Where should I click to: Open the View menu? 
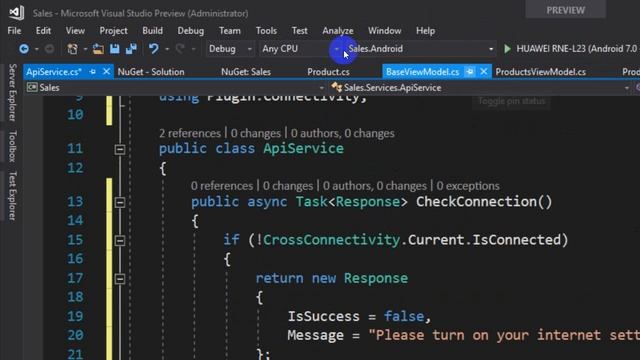click(75, 31)
